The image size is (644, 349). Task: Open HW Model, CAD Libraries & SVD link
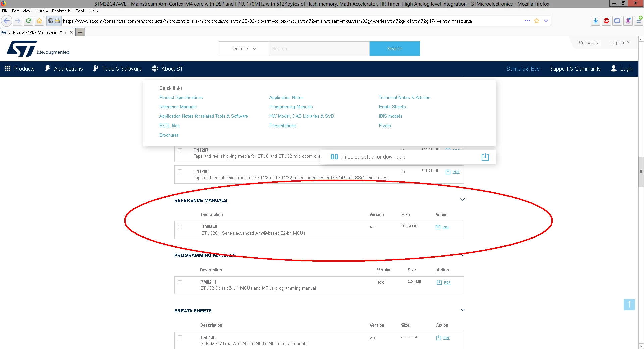tap(302, 116)
